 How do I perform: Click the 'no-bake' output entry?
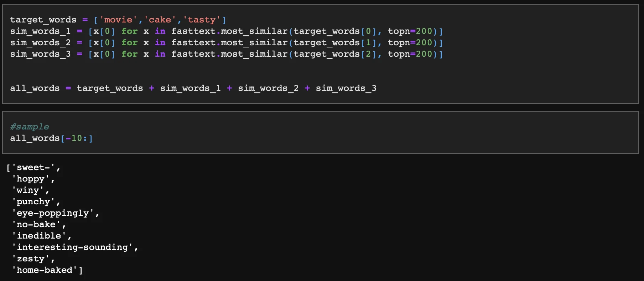[x=36, y=225]
